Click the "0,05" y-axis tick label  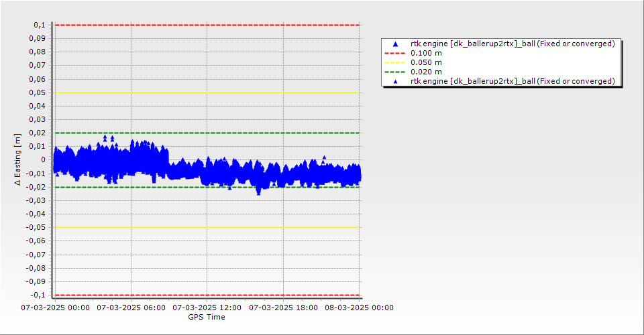tap(38, 92)
